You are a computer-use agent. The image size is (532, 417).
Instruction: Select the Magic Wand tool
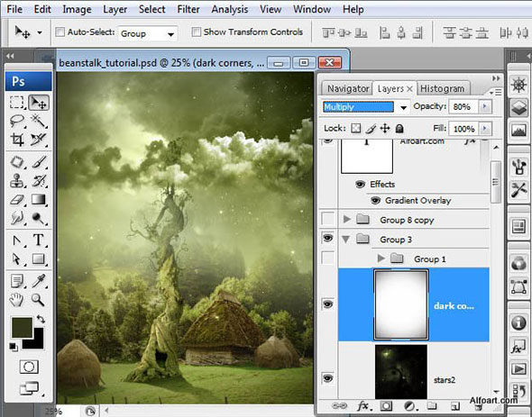[x=39, y=120]
